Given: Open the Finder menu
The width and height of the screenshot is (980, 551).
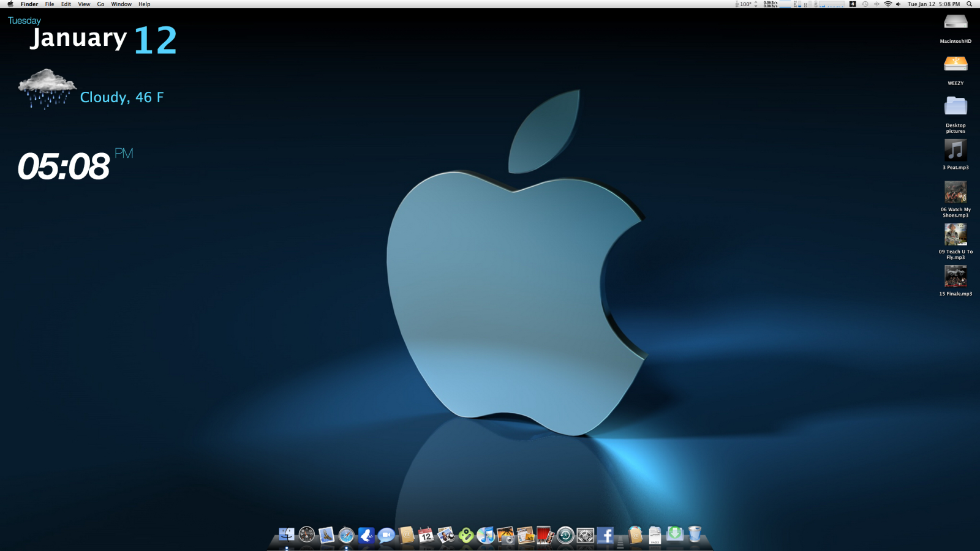Looking at the screenshot, I should click(x=29, y=4).
